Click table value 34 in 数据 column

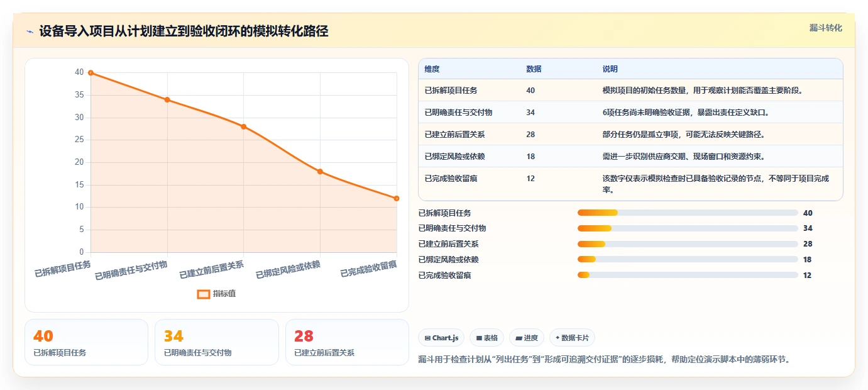(530, 113)
